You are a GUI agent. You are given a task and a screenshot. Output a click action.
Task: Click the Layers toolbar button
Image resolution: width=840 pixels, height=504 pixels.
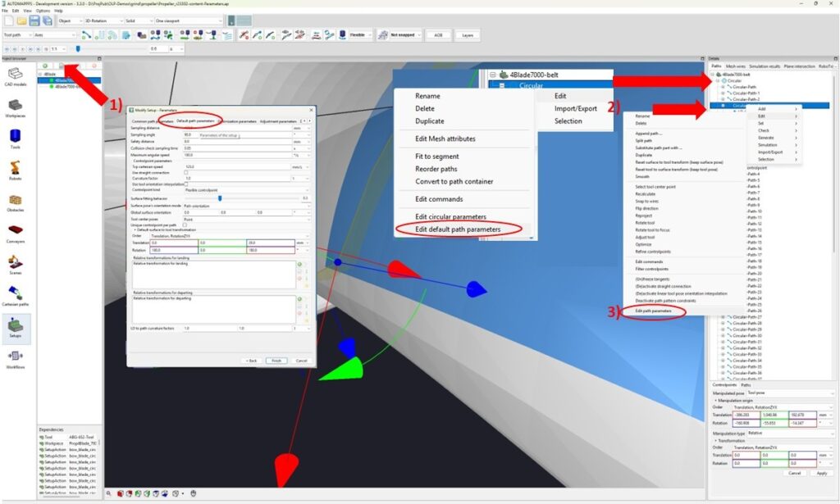[468, 35]
